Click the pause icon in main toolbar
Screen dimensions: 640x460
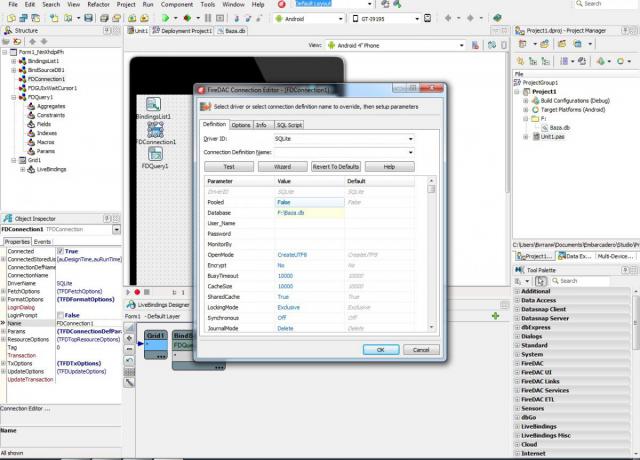click(x=208, y=18)
